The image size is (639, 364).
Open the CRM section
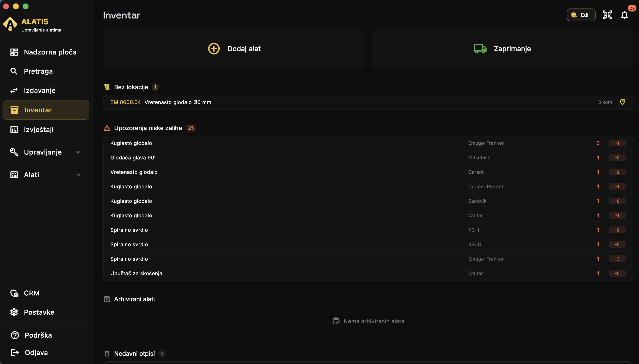pos(46,293)
